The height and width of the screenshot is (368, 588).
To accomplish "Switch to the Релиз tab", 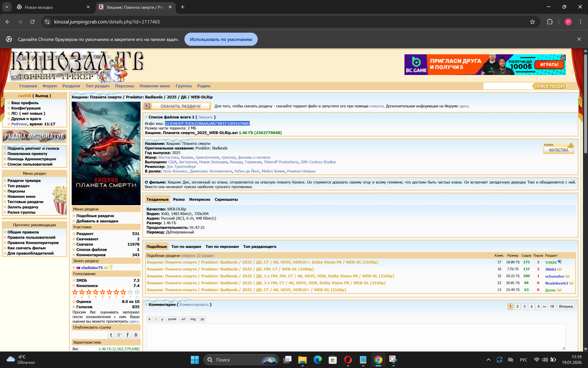I will coord(179,200).
